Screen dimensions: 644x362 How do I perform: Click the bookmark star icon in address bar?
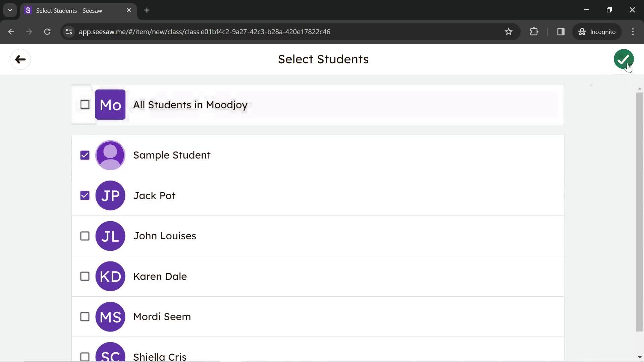point(509,32)
